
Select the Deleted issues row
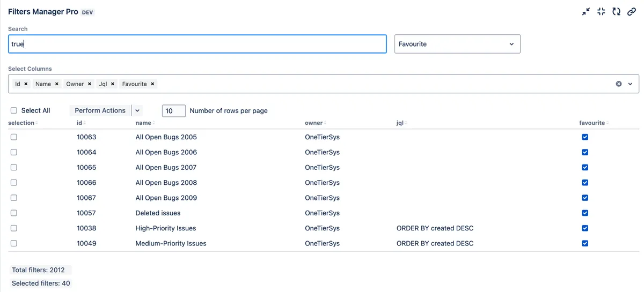pos(14,213)
